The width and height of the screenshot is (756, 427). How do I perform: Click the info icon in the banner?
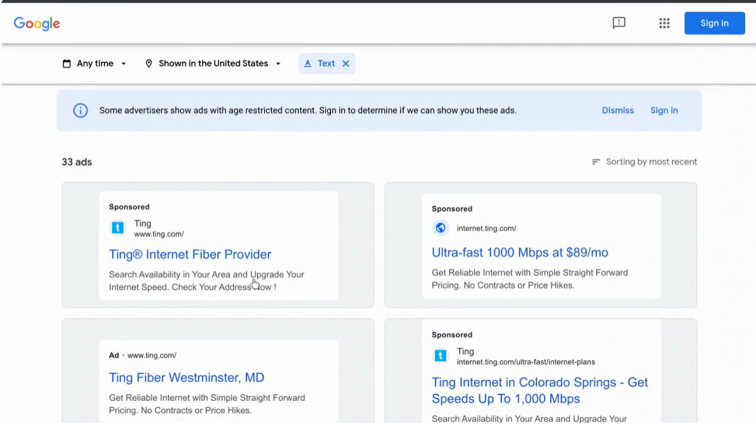click(81, 110)
